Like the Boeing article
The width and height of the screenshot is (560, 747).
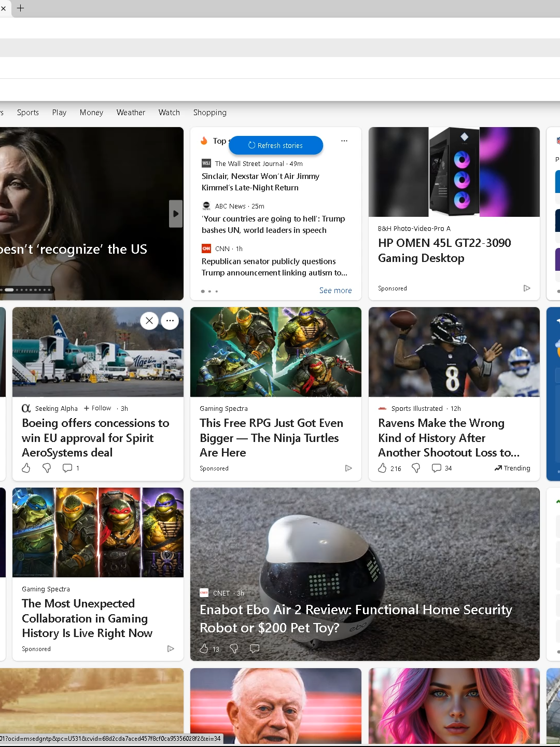click(x=26, y=468)
